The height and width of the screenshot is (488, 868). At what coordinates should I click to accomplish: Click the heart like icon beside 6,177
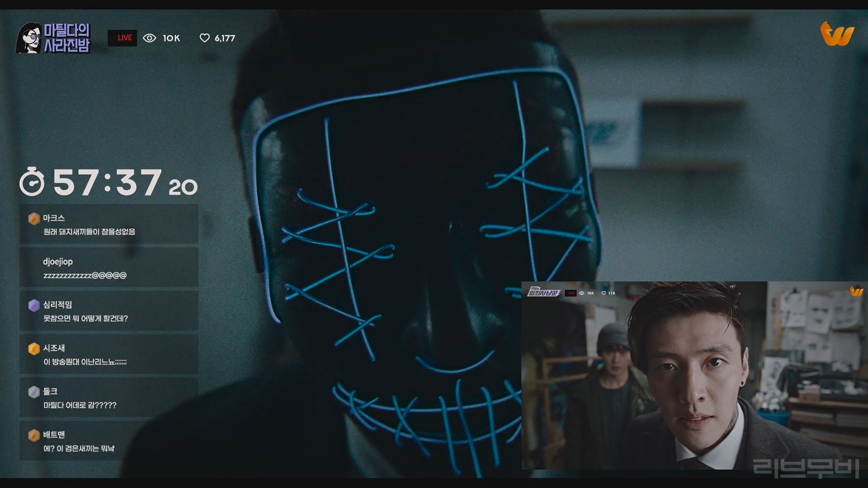click(204, 38)
